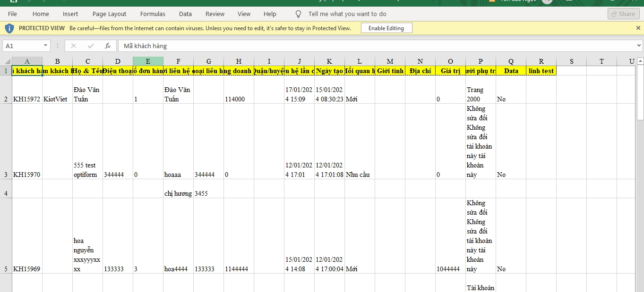Select column T header
Screen dimensions: 644x292
[x=601, y=61]
